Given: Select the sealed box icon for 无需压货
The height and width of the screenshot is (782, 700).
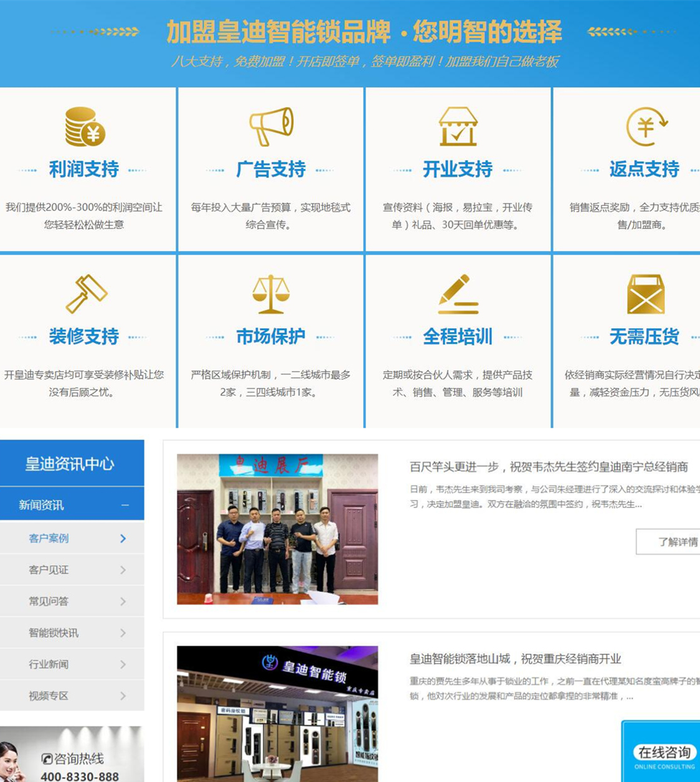Looking at the screenshot, I should (x=646, y=296).
